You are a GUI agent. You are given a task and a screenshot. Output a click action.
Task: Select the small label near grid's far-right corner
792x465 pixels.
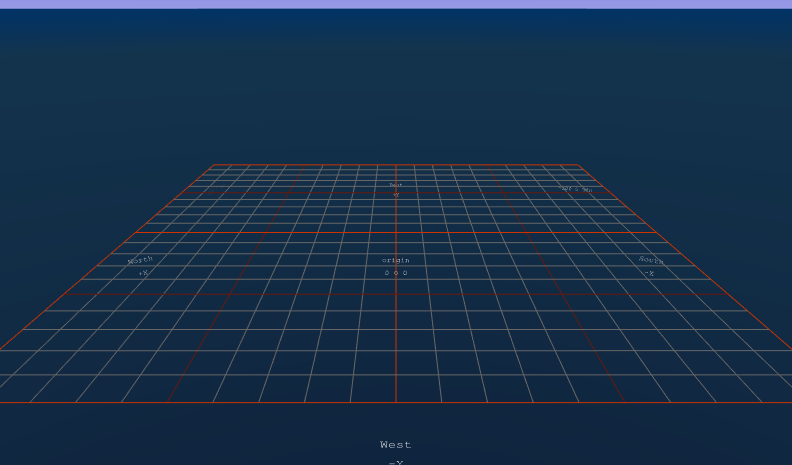(x=575, y=188)
